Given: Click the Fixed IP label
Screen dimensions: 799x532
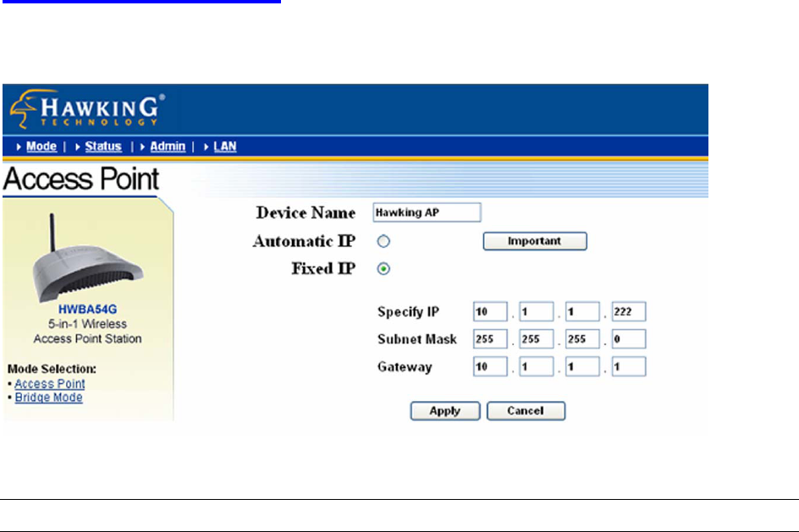Looking at the screenshot, I should click(323, 269).
